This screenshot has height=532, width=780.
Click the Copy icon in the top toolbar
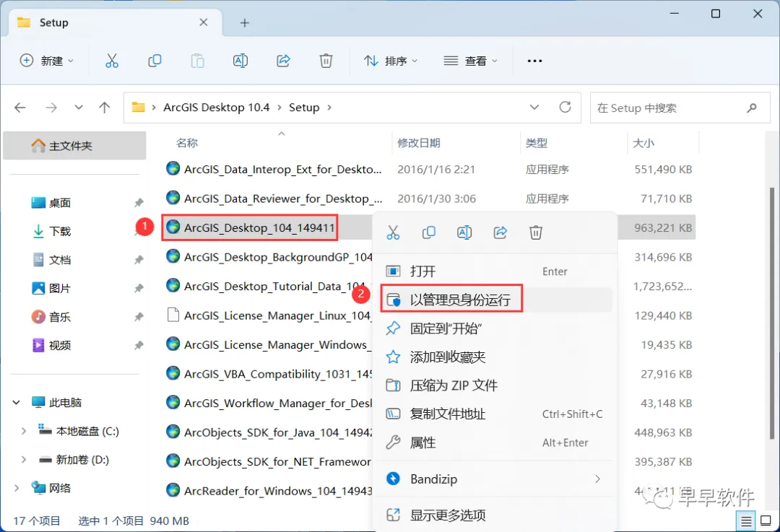(155, 61)
